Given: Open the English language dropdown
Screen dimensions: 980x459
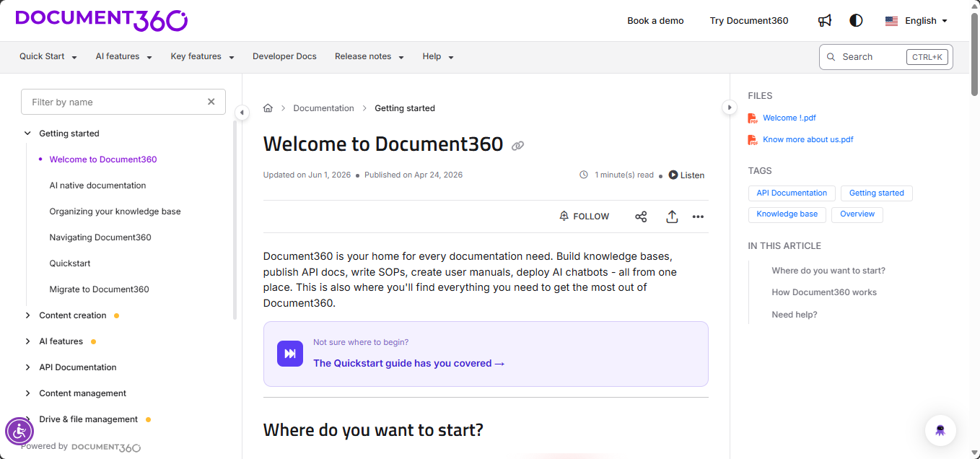Looking at the screenshot, I should coord(916,21).
